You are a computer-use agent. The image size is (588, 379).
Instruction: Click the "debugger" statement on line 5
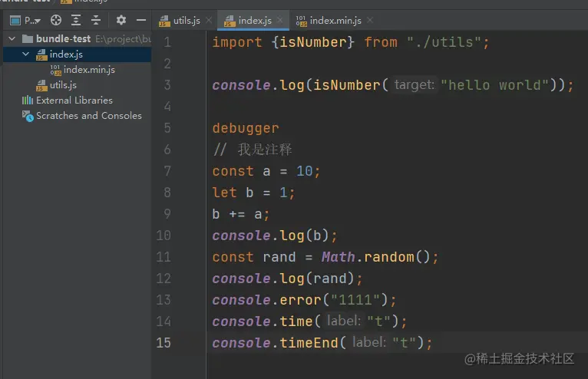(x=246, y=128)
